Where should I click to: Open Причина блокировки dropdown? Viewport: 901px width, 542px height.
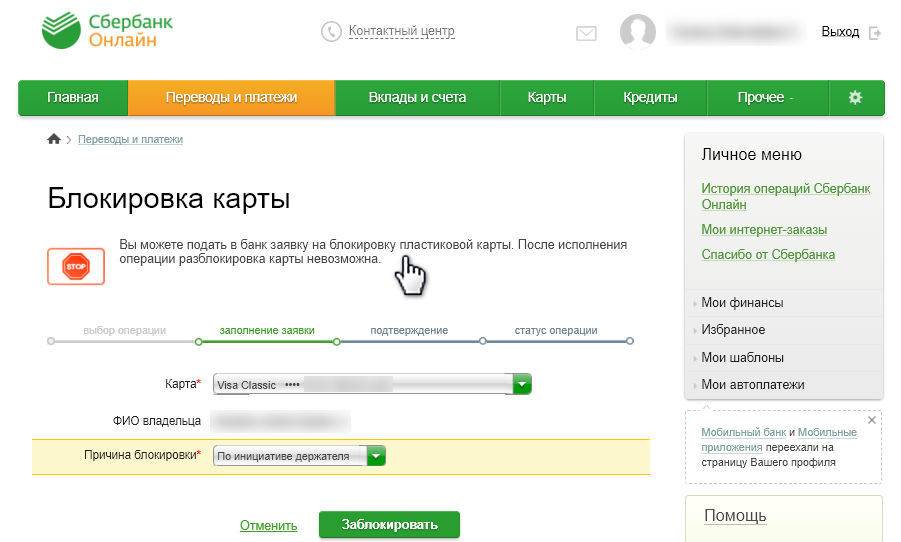[x=299, y=456]
